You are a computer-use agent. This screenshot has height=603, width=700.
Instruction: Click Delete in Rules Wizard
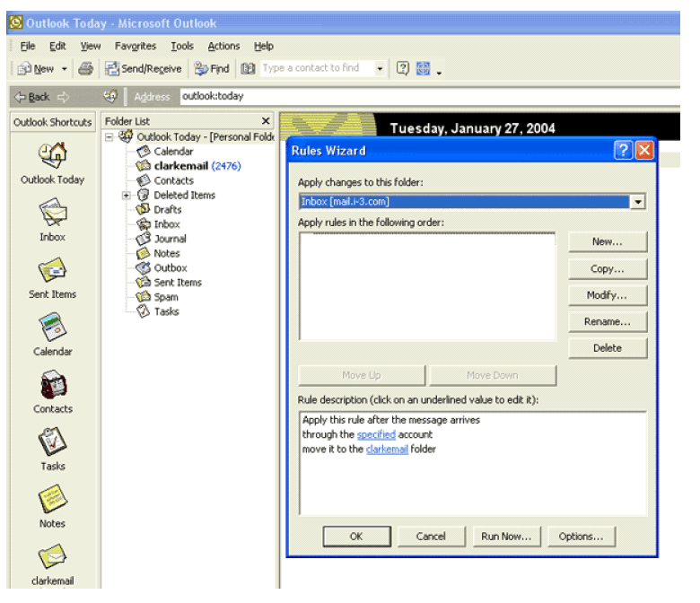[608, 348]
